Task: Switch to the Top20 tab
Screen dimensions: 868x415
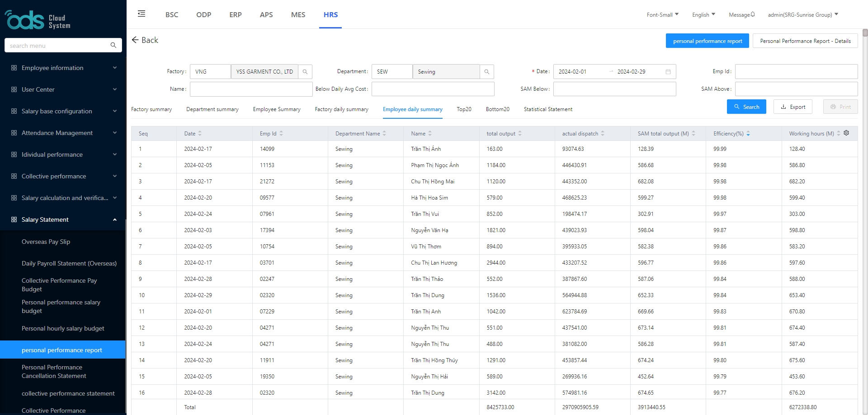Action: pyautogui.click(x=464, y=109)
